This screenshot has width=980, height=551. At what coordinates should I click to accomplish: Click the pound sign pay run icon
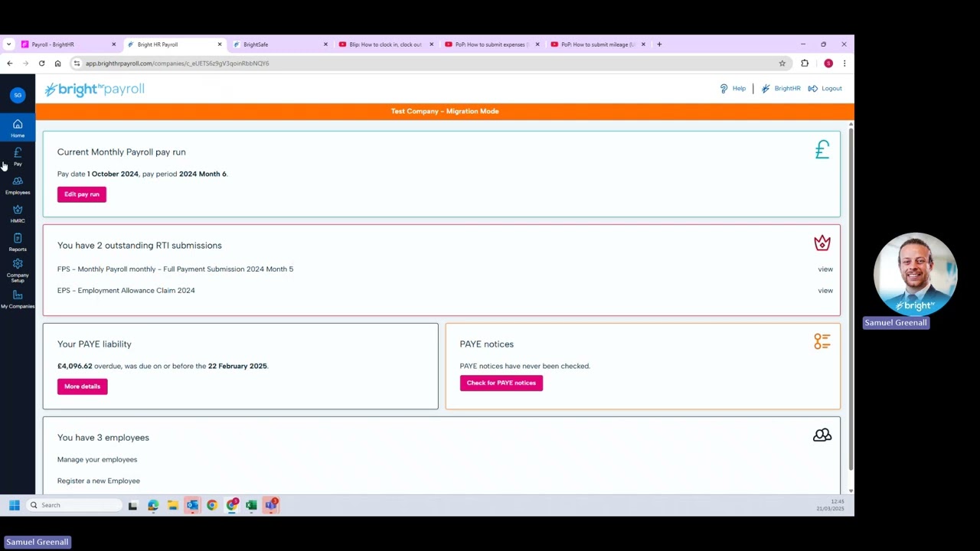click(x=822, y=149)
